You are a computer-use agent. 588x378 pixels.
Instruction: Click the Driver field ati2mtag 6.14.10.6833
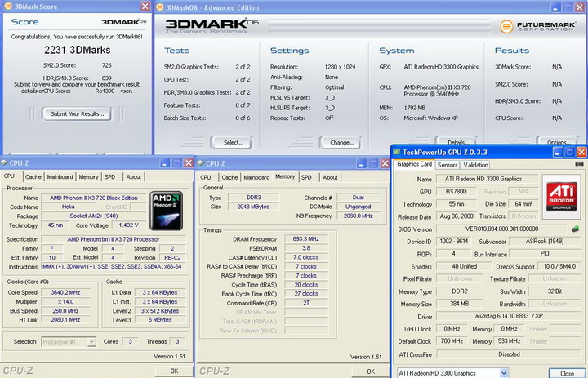[x=509, y=316]
